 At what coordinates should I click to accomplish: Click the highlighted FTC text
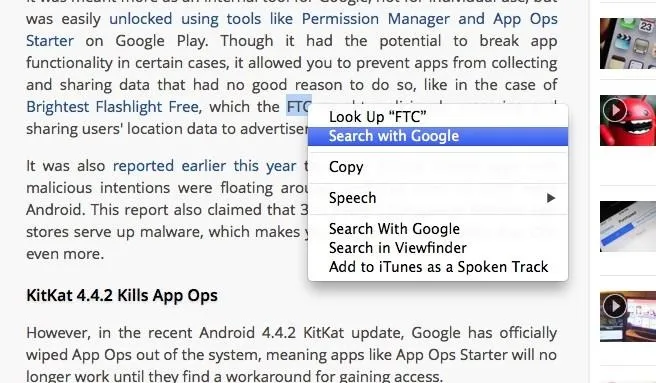click(299, 106)
